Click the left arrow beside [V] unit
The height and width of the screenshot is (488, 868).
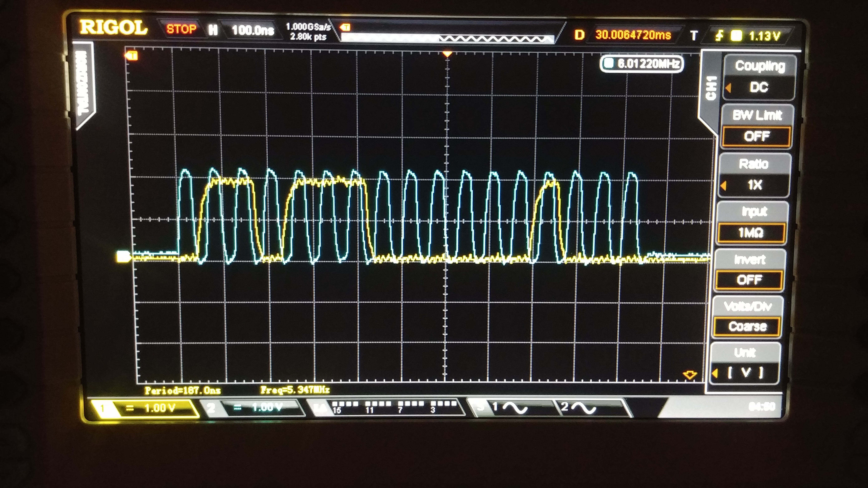[715, 374]
